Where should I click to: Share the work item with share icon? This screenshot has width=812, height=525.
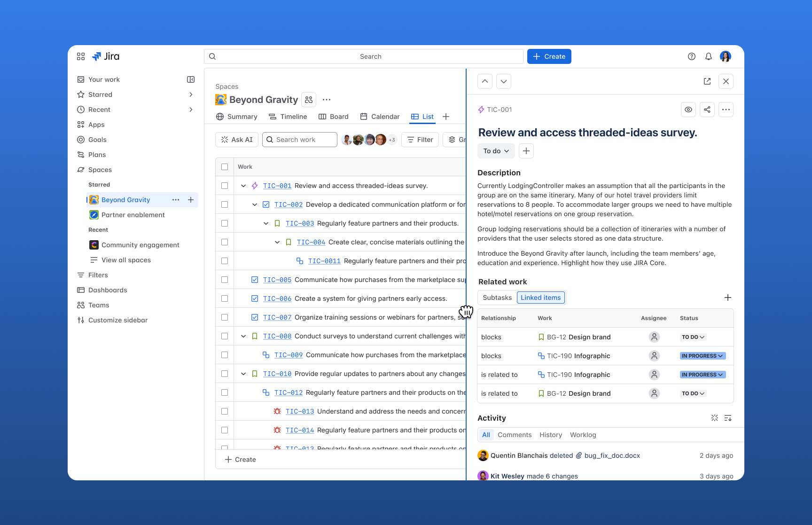click(x=707, y=110)
